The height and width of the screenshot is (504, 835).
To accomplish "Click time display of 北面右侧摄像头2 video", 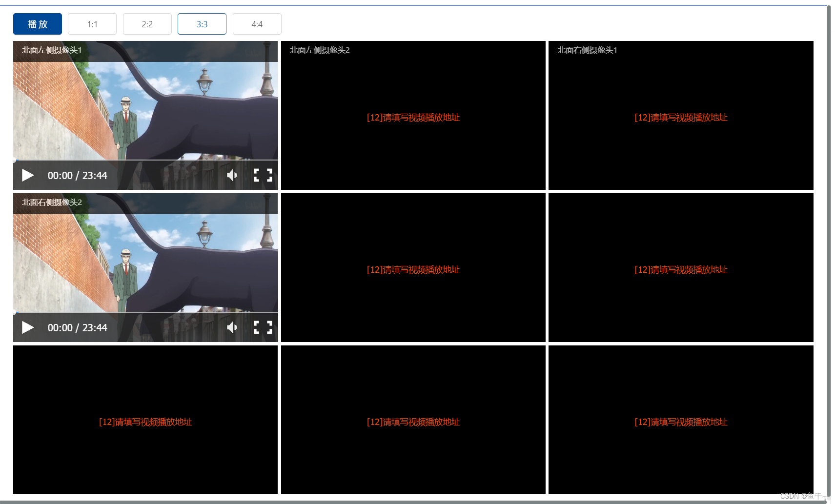I will click(x=77, y=327).
